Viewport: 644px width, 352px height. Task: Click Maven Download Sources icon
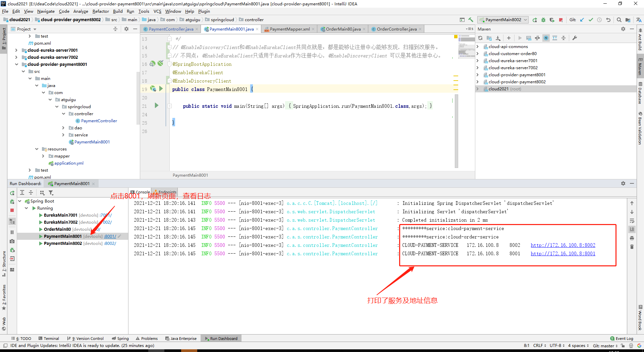pyautogui.click(x=498, y=38)
